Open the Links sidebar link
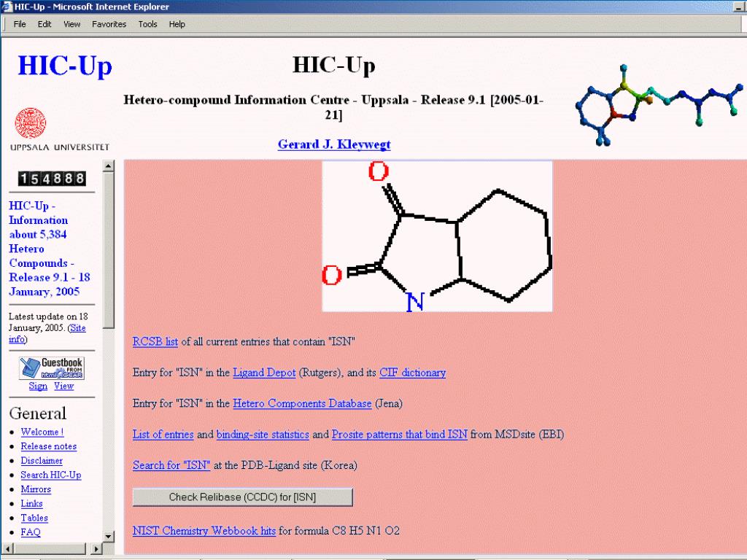This screenshot has width=747, height=560. [31, 503]
